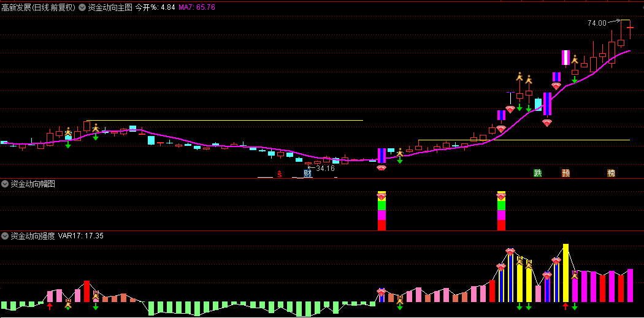Click the 资金动向幅图 panel title
Viewport: 644px width, 318px height.
(x=33, y=184)
